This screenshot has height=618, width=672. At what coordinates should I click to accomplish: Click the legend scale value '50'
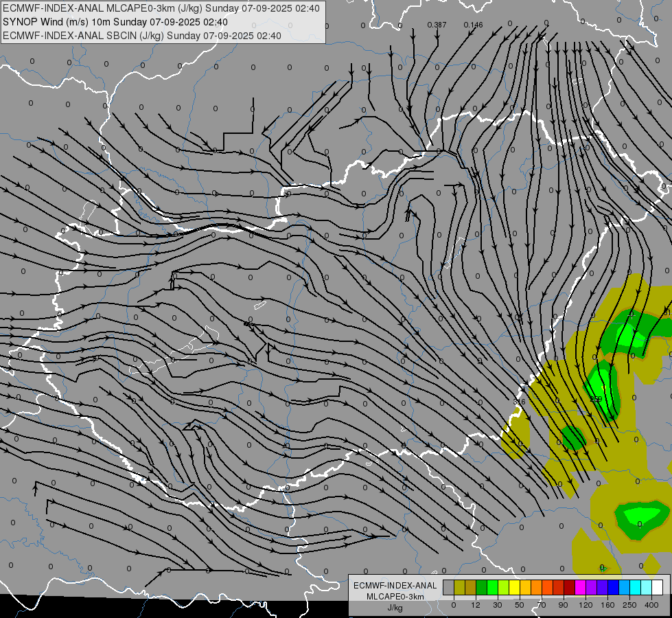coord(520,606)
